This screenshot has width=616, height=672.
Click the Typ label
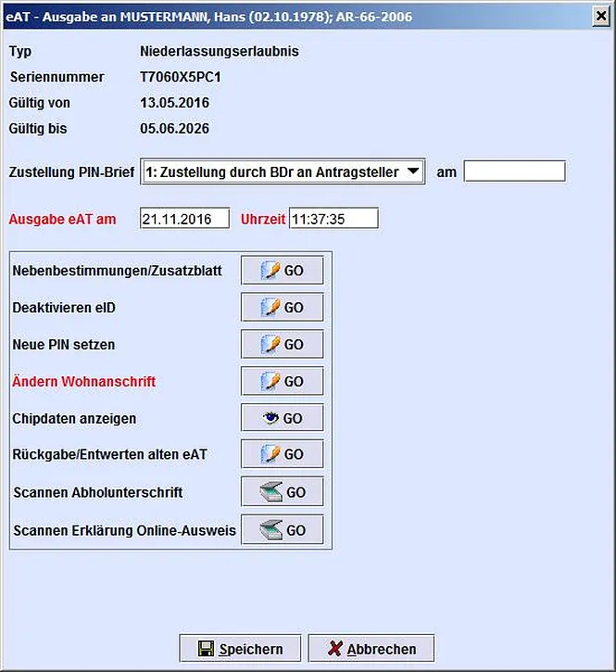point(20,52)
